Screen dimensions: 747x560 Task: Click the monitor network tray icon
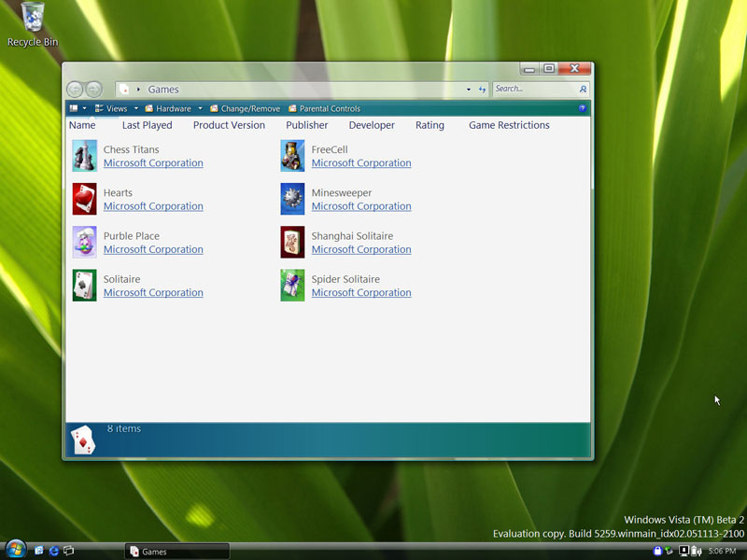(x=684, y=551)
